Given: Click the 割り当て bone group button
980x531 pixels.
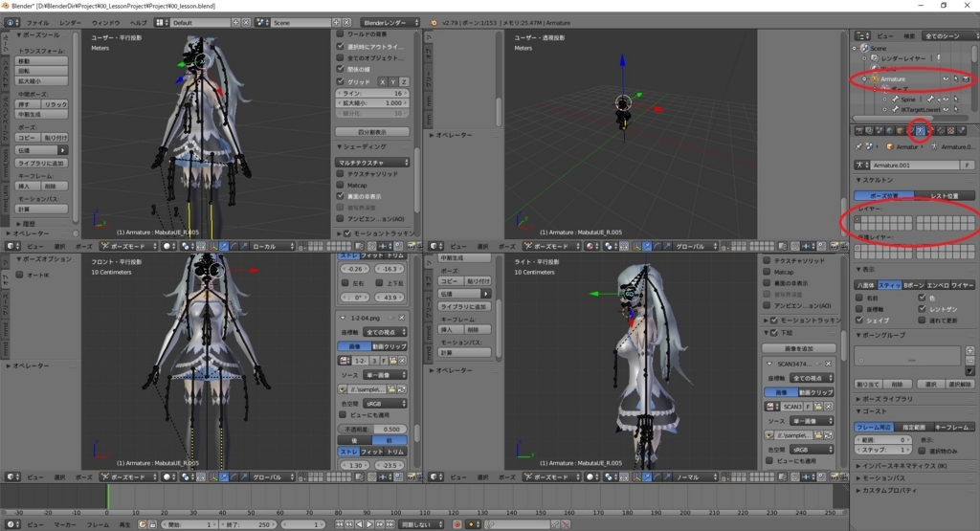Looking at the screenshot, I should (868, 385).
